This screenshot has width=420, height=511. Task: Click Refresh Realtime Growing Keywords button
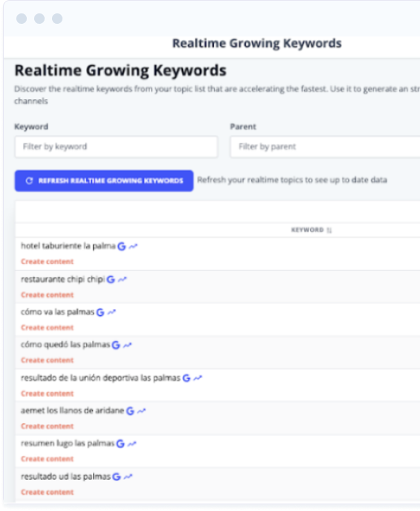(x=104, y=181)
